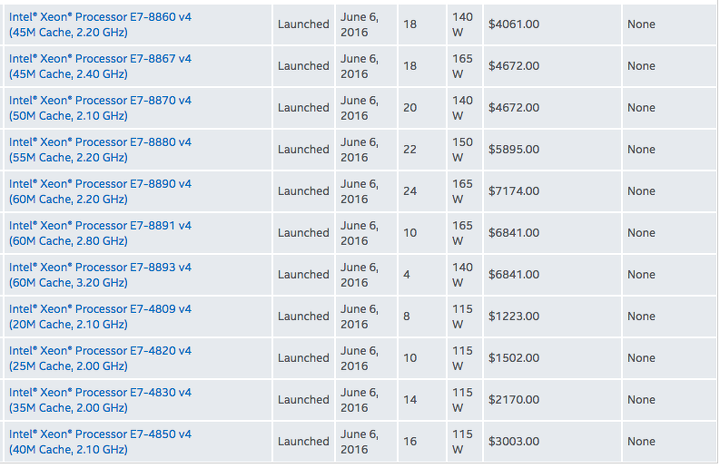Click the 140 W value in E7-8893 row
This screenshot has width=720, height=468.
(462, 275)
